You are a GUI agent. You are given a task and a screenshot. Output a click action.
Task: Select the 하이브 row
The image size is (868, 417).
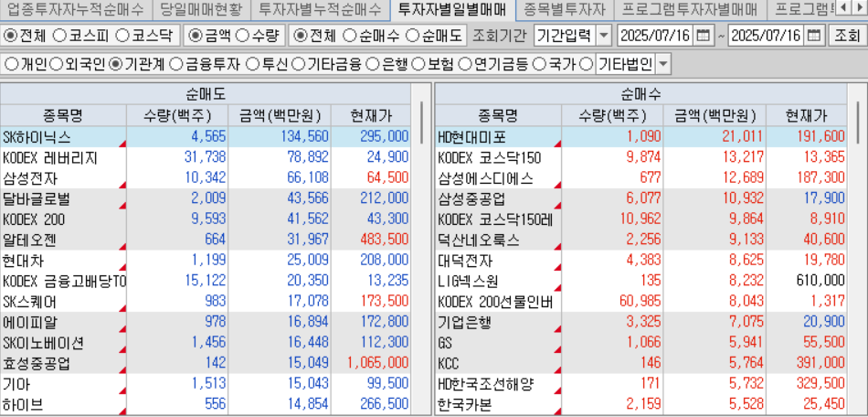click(206, 405)
